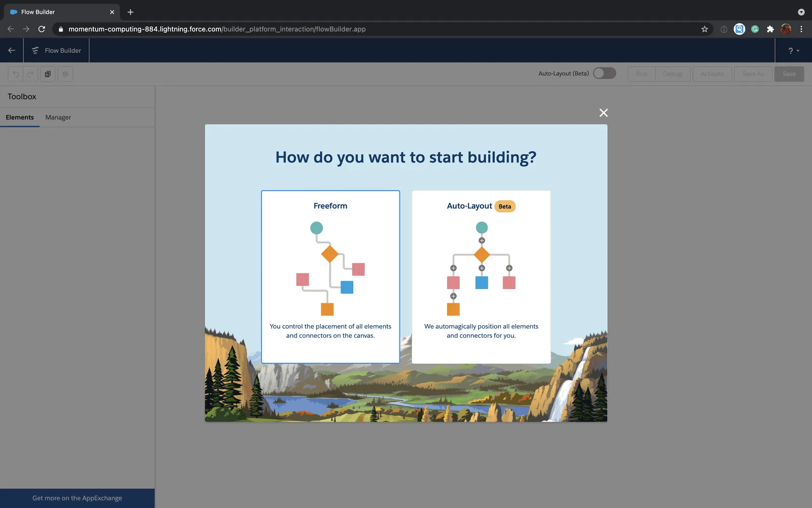Open Chrome three-dot menu
The image size is (812, 508).
[x=801, y=29]
